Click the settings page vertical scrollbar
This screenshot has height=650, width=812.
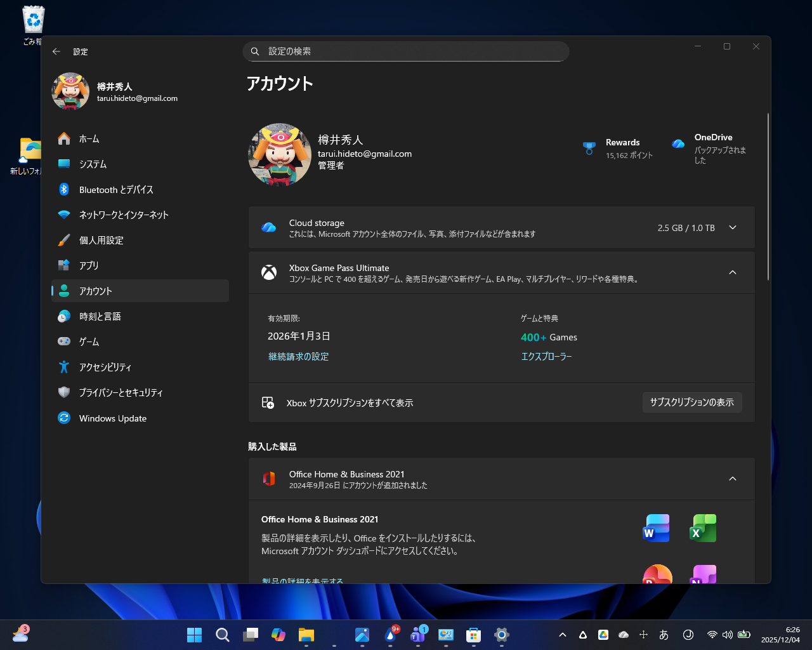coord(768,197)
